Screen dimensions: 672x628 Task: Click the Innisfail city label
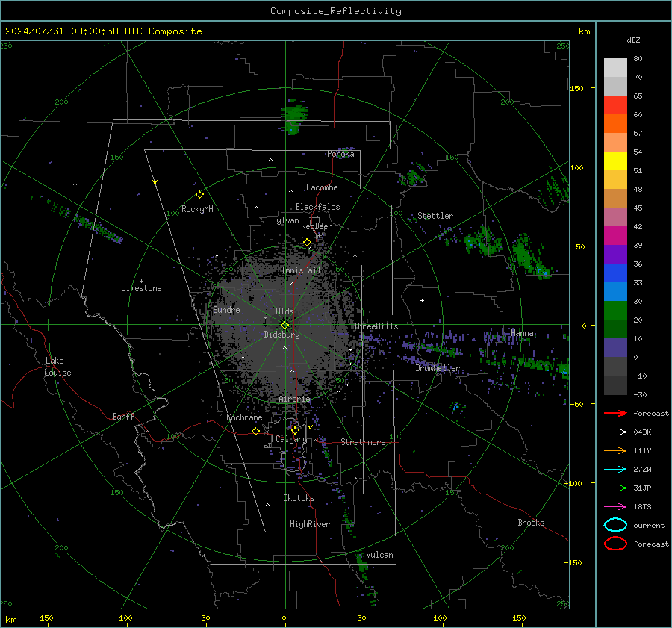(x=302, y=270)
